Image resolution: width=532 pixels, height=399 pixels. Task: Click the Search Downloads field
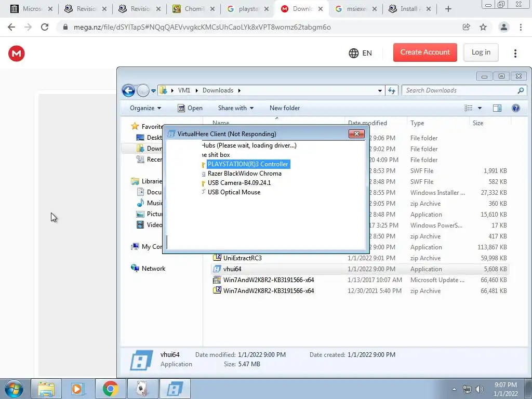(x=464, y=90)
